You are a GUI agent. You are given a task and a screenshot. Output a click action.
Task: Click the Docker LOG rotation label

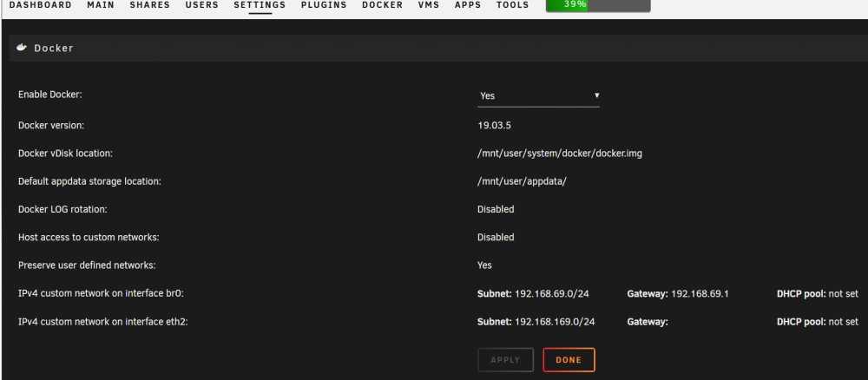coord(62,209)
